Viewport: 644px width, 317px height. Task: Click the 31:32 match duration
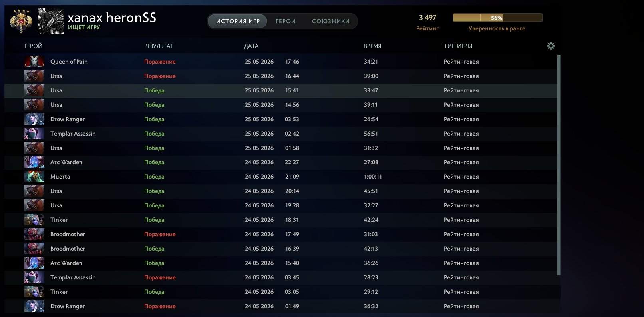click(371, 148)
